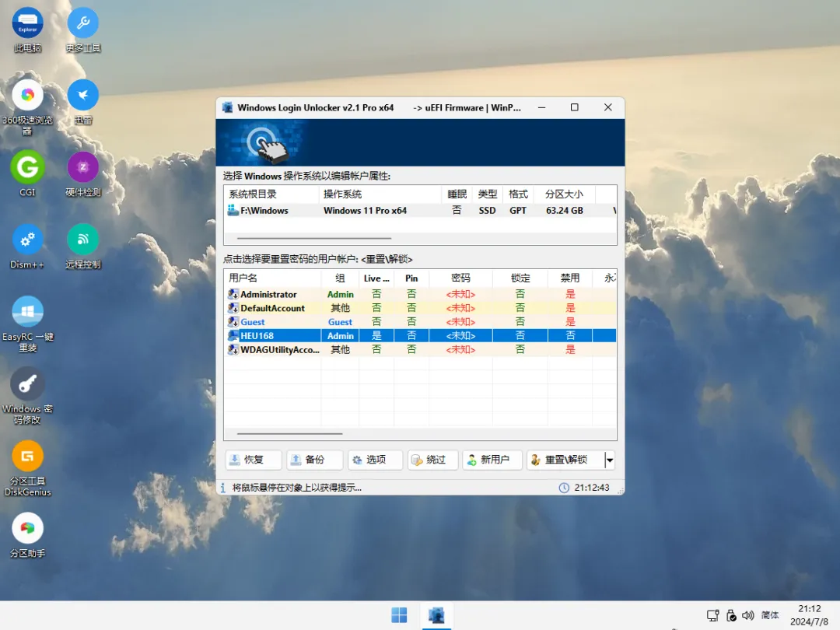Open the Windows Start menu
Screen dimensions: 840x630
pyautogui.click(x=399, y=615)
